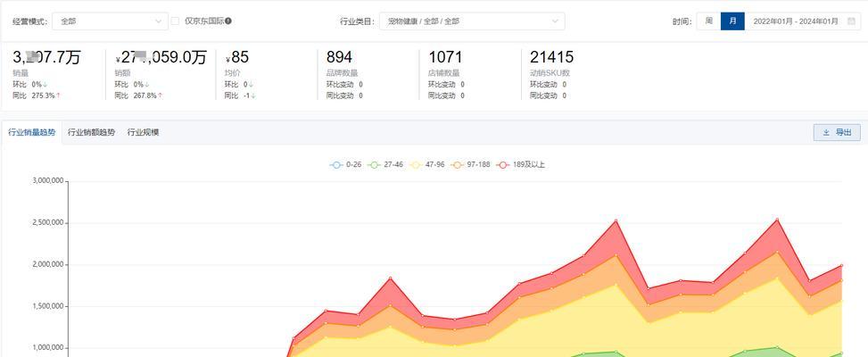The width and height of the screenshot is (868, 357).
Task: Click the 894 brand count value
Action: tap(339, 57)
